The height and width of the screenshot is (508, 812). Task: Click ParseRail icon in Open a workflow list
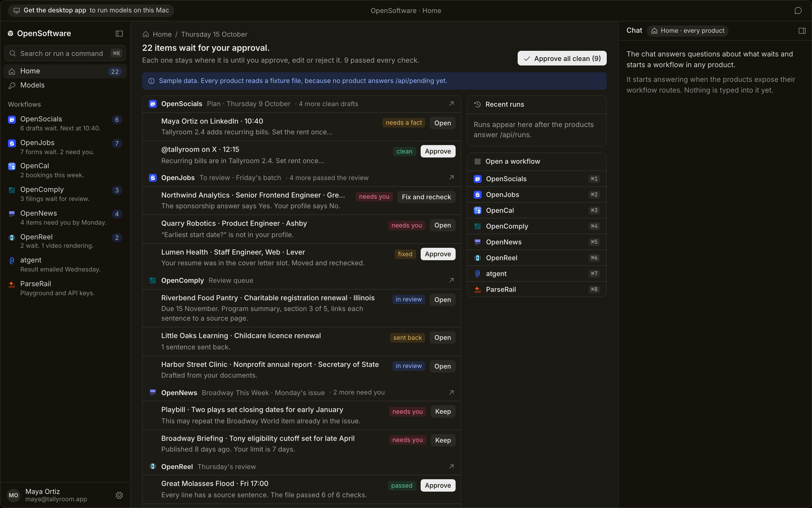pos(477,289)
